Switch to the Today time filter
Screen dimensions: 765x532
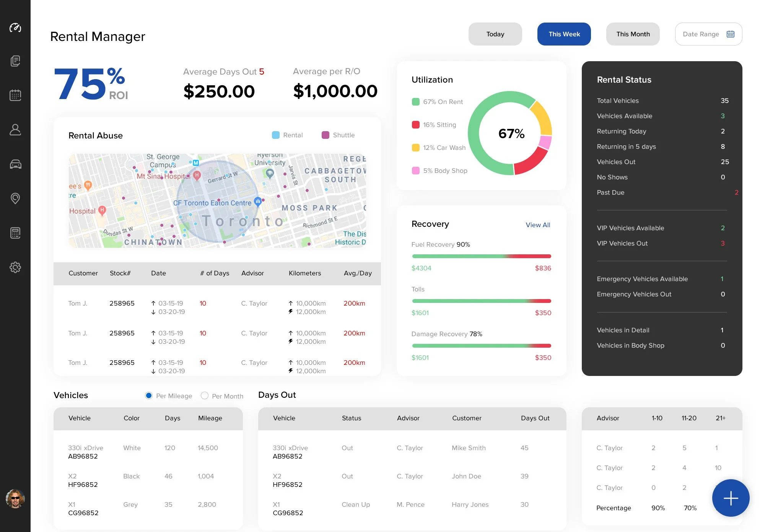[495, 34]
